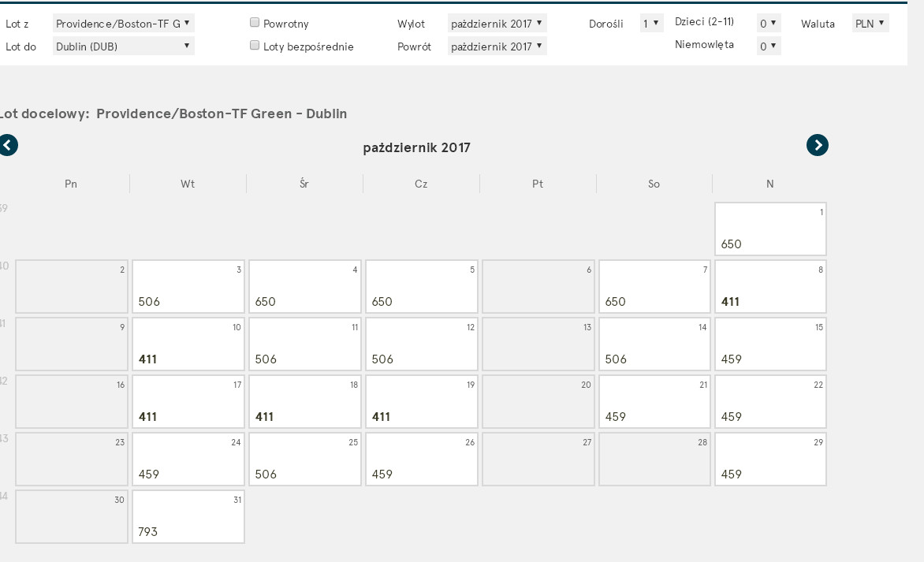Select October 21 fare 459
Viewport: 924px width, 562px height.
click(x=654, y=402)
